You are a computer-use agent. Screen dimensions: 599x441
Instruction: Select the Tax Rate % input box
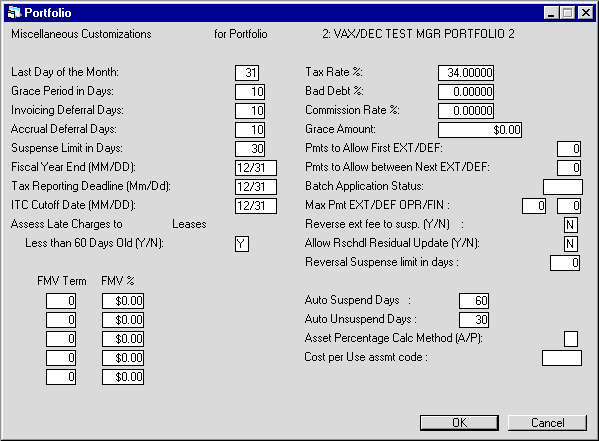click(x=466, y=73)
